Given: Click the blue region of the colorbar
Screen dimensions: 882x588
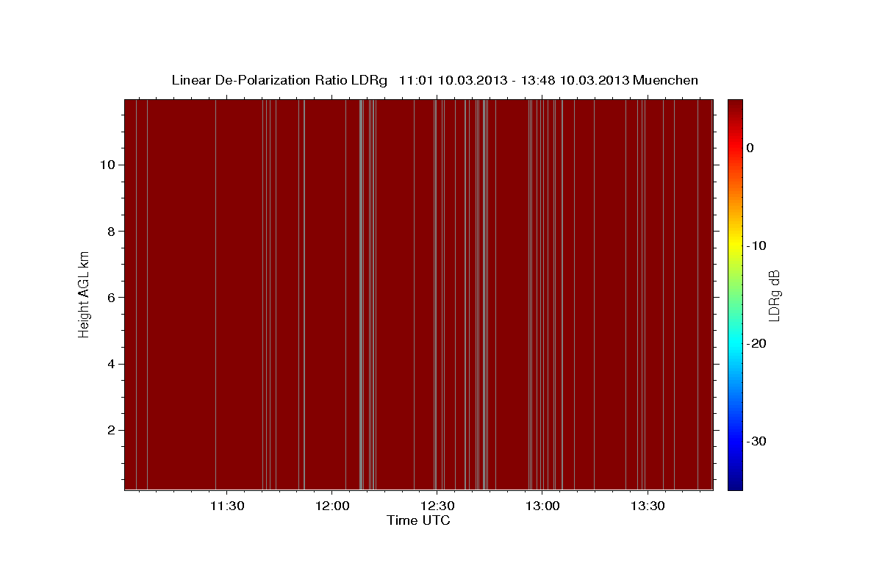Looking at the screenshot, I should click(735, 441).
